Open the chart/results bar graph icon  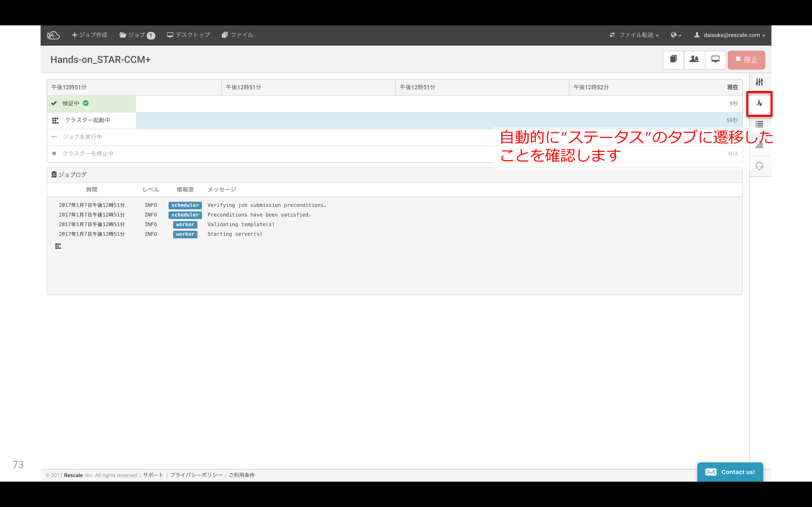(x=759, y=145)
